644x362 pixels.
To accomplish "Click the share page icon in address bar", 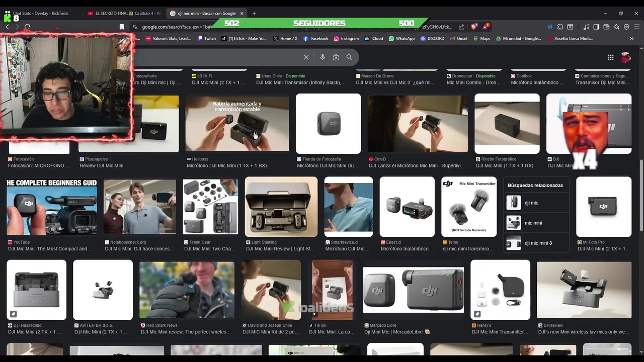I will (461, 27).
